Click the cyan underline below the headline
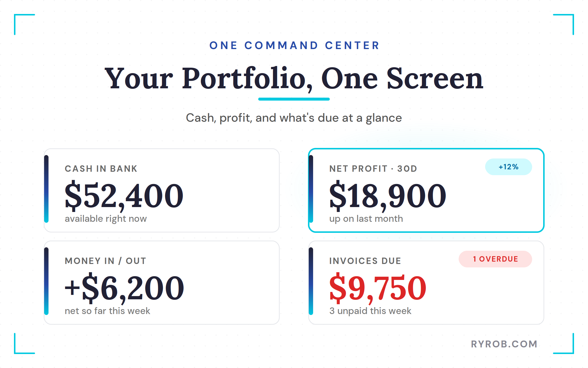Image resolution: width=588 pixels, height=368 pixels. [x=294, y=99]
